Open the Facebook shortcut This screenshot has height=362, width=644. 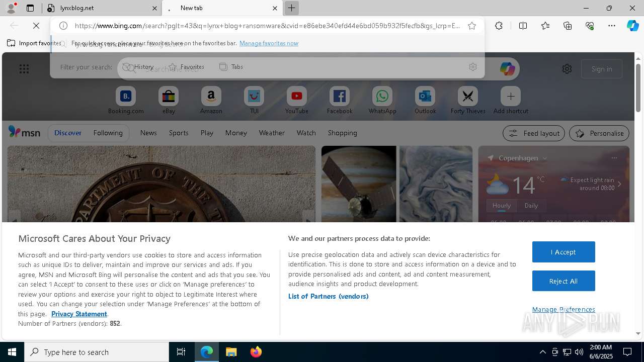click(340, 100)
